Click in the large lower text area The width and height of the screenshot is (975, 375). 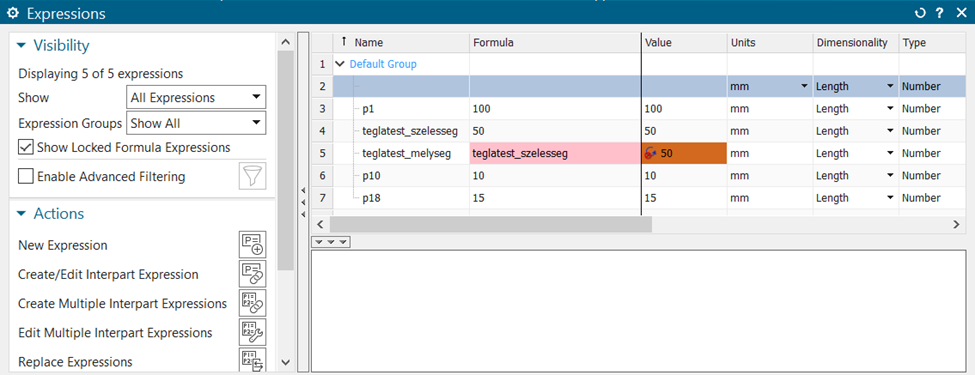coord(639,311)
